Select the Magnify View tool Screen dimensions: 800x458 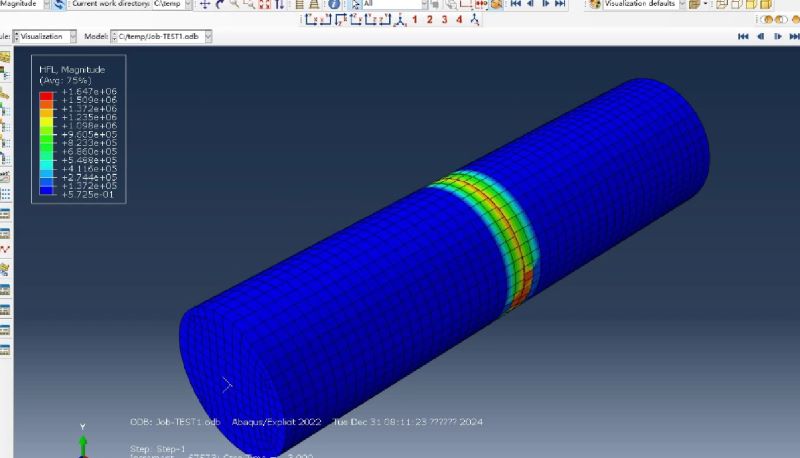point(235,4)
